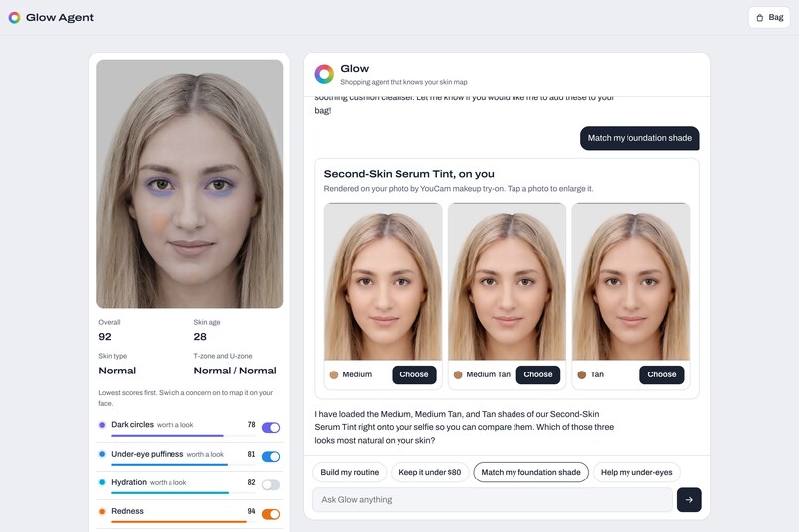The height and width of the screenshot is (532, 799).
Task: Click the Medium Tan shade color dot
Action: coord(458,375)
